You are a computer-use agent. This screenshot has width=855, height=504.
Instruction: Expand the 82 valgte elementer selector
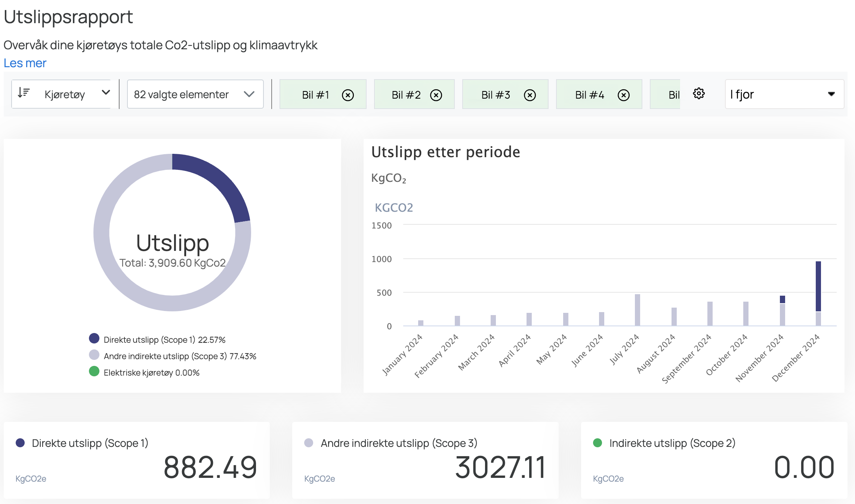pos(195,94)
